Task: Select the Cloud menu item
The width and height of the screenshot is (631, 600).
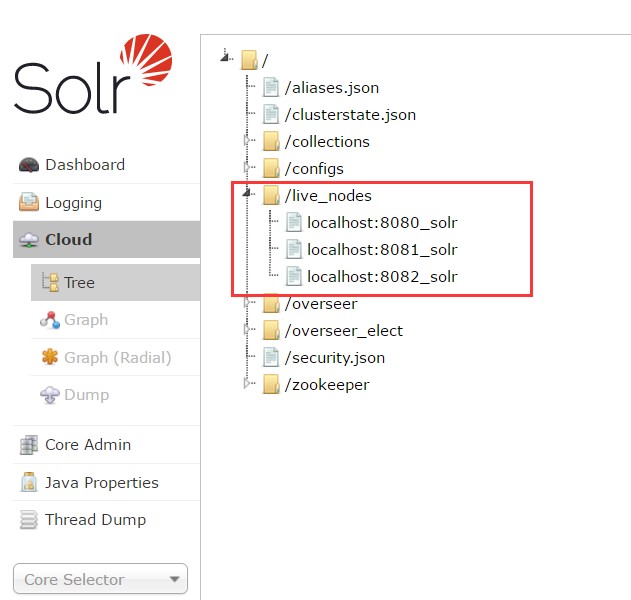Action: [x=106, y=239]
